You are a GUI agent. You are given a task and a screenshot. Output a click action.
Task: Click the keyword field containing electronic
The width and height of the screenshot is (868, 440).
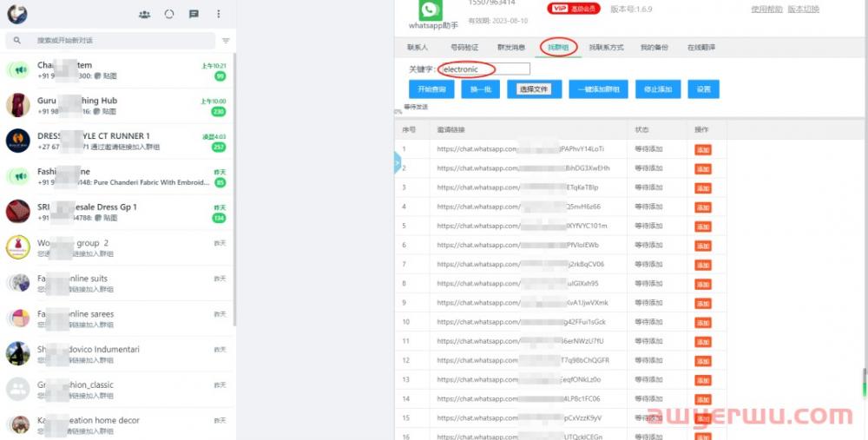(485, 69)
